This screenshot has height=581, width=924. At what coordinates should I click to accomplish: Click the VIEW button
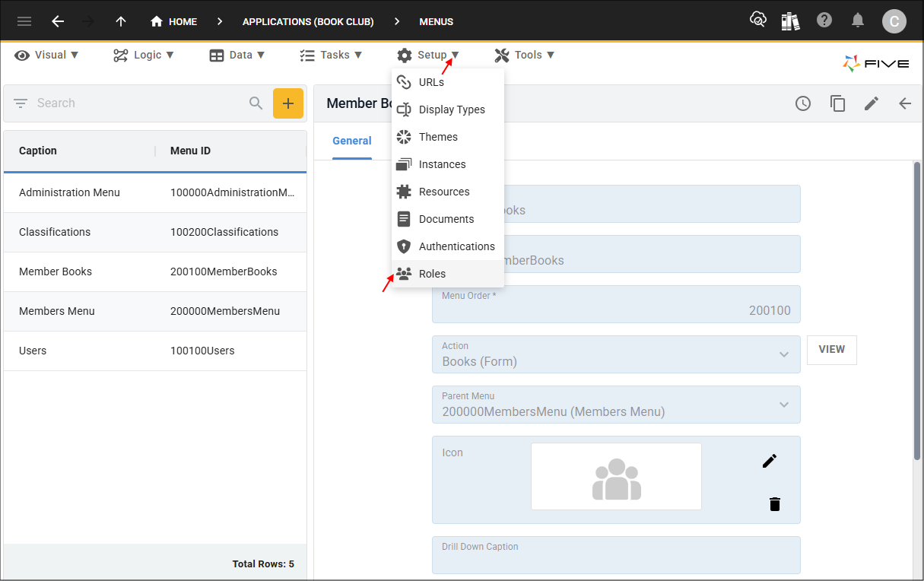832,350
